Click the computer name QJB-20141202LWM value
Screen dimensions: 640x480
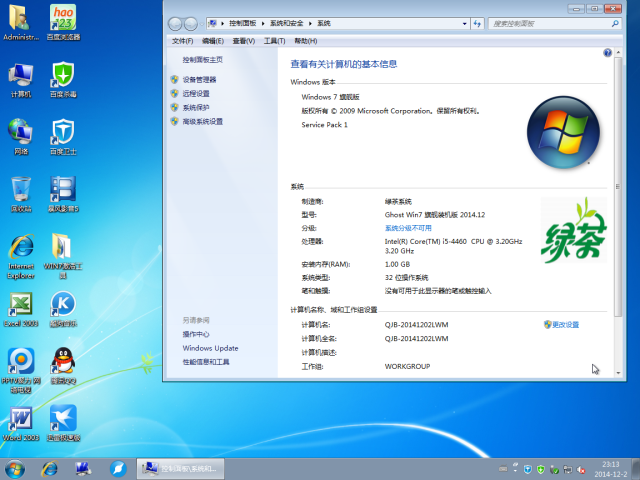[416, 325]
